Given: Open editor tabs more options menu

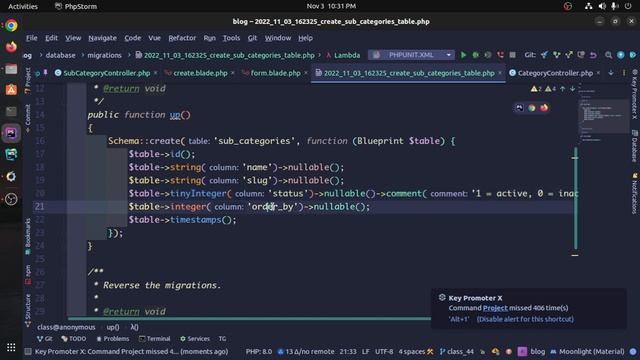Looking at the screenshot, I should [x=624, y=73].
